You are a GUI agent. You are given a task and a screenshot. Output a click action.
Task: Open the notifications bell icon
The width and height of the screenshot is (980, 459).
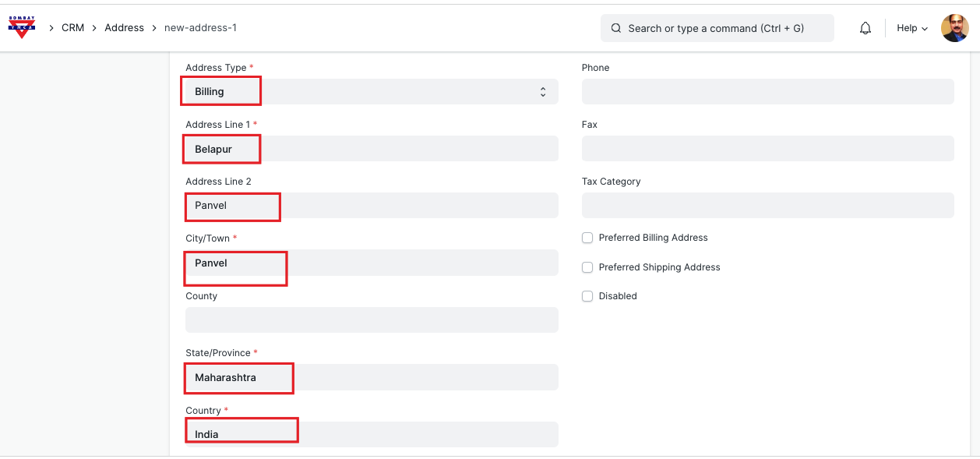point(865,28)
